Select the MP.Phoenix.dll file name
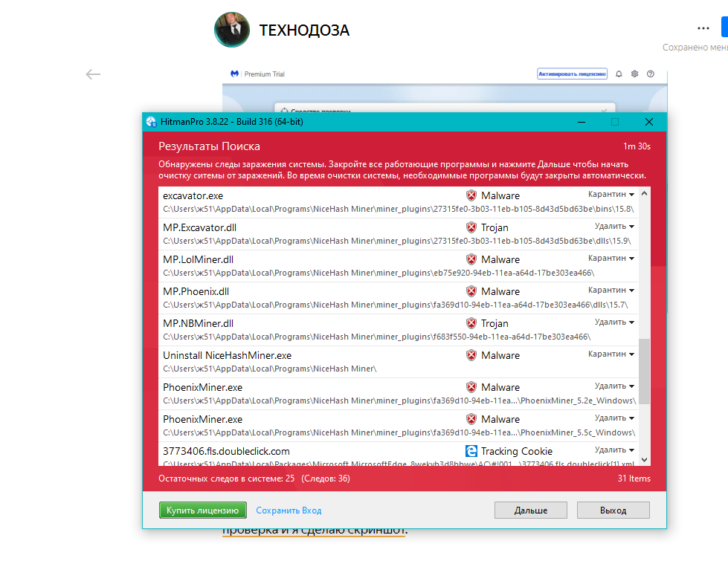 196,291
